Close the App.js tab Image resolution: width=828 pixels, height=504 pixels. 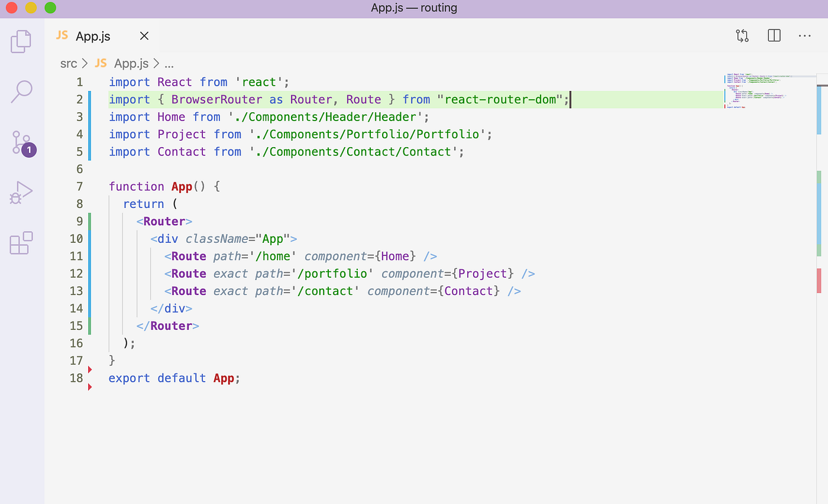pos(144,35)
